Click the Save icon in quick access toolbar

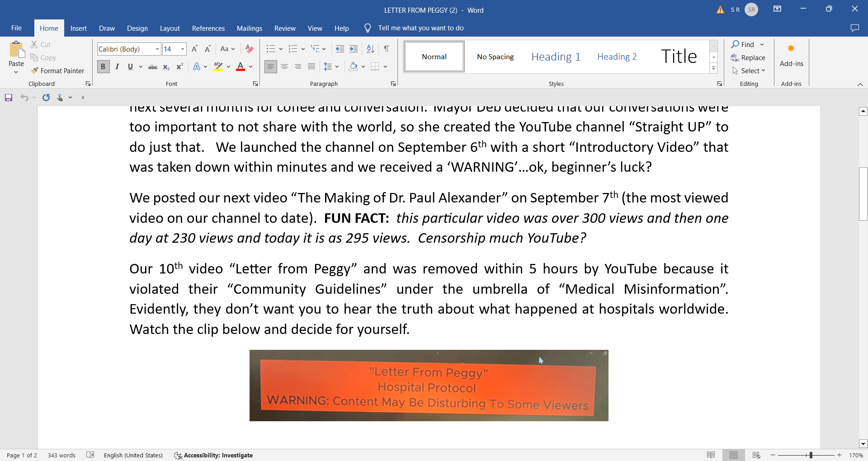[x=9, y=98]
